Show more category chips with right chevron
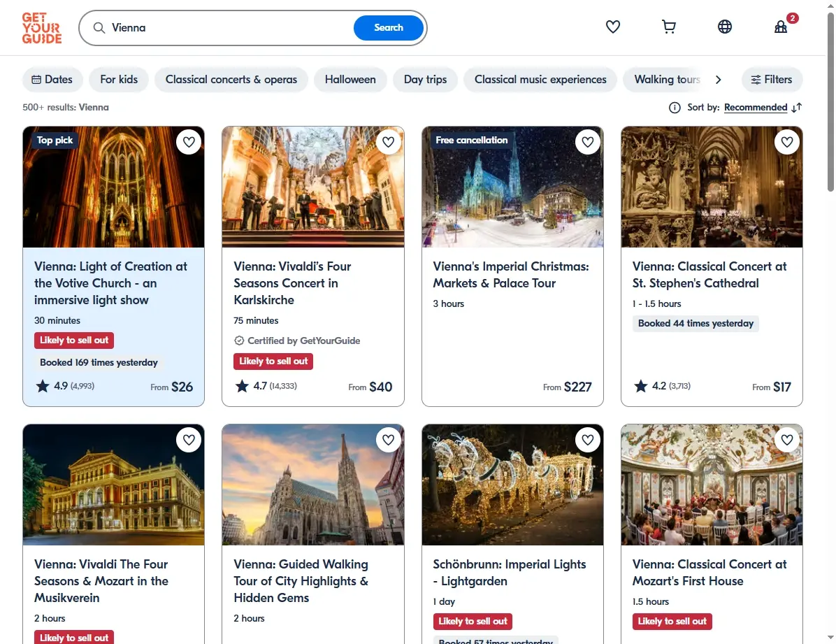Image resolution: width=836 pixels, height=644 pixels. click(718, 80)
